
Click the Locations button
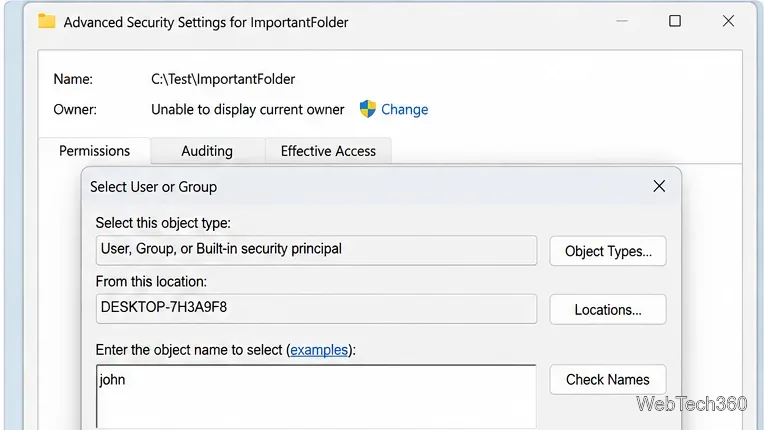coord(608,310)
